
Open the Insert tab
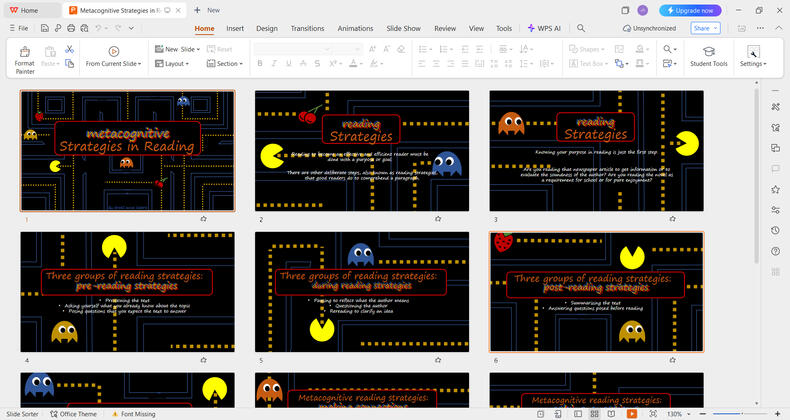(235, 28)
